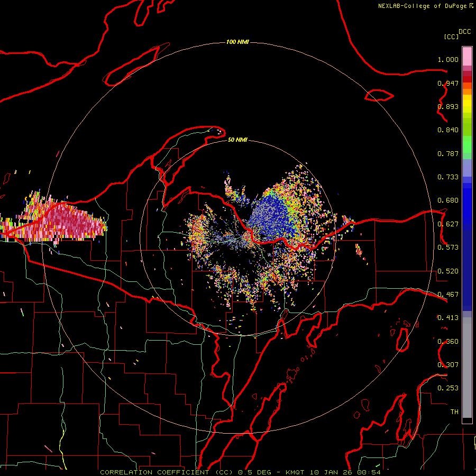
Task: Click the 0.467 scale value
Action: [x=448, y=295]
